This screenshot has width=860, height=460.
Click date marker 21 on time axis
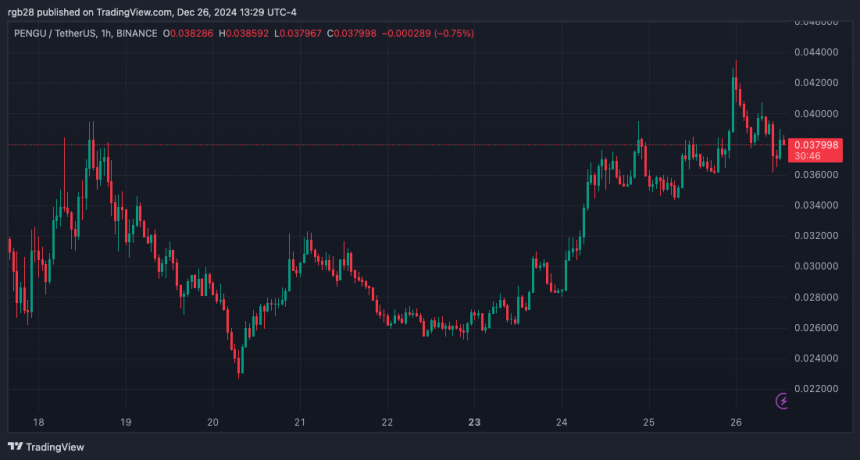pyautogui.click(x=300, y=422)
